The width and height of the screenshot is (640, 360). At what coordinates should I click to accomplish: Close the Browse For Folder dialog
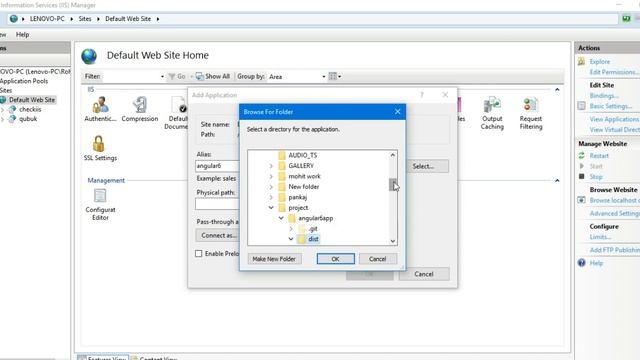(398, 111)
